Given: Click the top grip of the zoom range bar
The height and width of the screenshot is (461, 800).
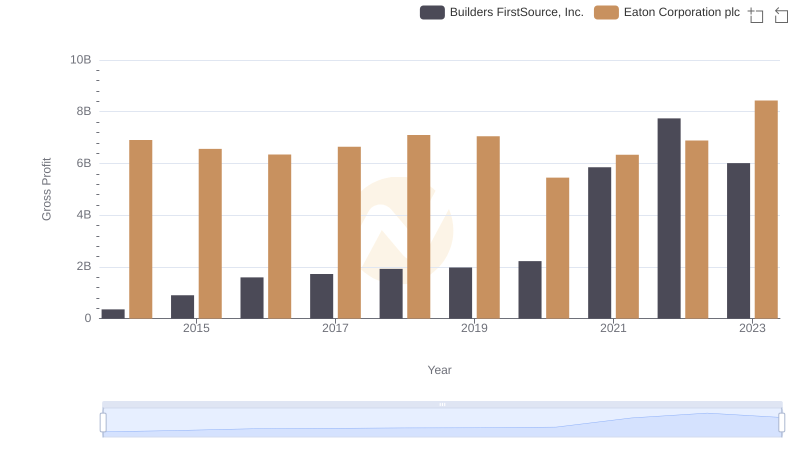Looking at the screenshot, I should [442, 404].
